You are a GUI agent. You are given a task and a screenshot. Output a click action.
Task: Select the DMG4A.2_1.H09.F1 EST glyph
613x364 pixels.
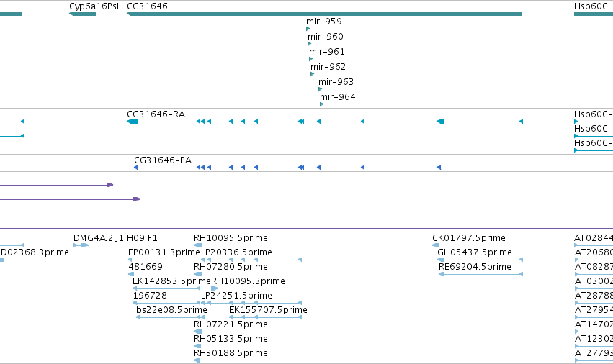tap(81, 245)
